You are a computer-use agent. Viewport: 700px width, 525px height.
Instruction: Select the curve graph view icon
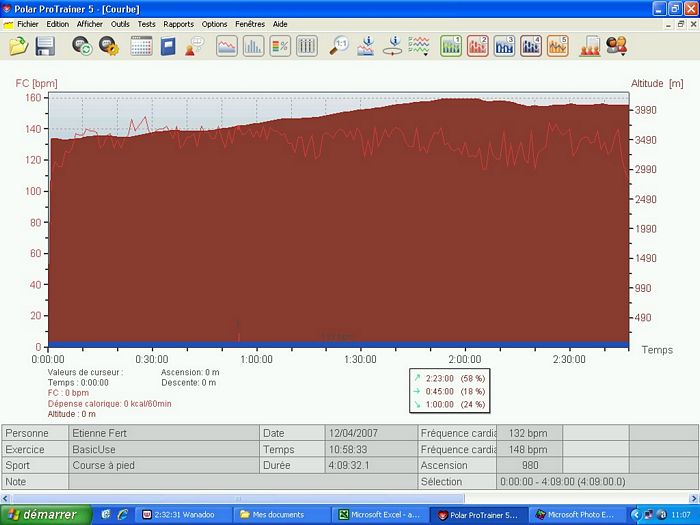[227, 46]
